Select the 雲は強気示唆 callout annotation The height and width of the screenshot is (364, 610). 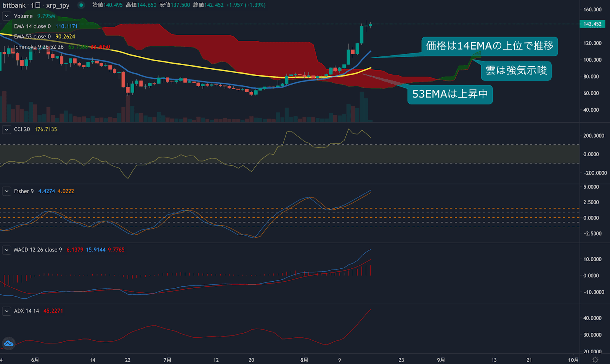(x=516, y=71)
